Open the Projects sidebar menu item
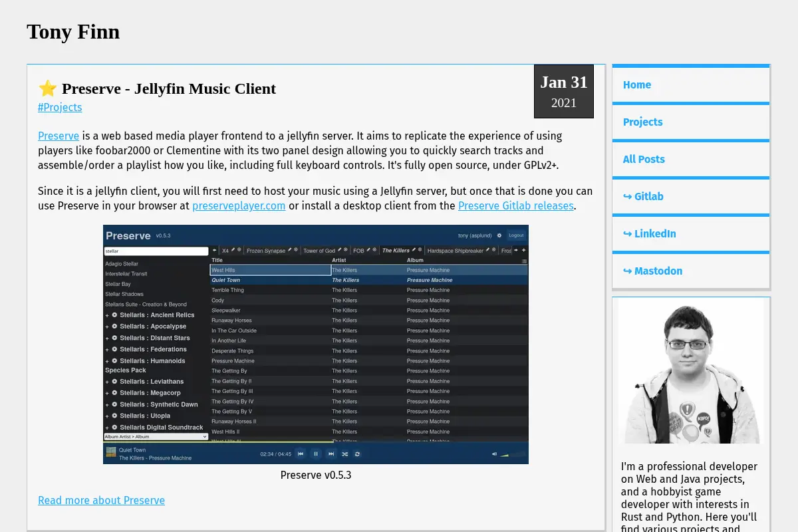Image resolution: width=798 pixels, height=532 pixels. coord(691,122)
